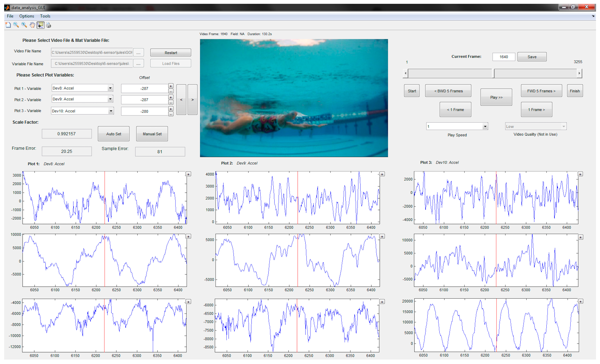The image size is (600, 364).
Task: Expand the first Plot 1 Dev8 graph
Action: point(188,174)
